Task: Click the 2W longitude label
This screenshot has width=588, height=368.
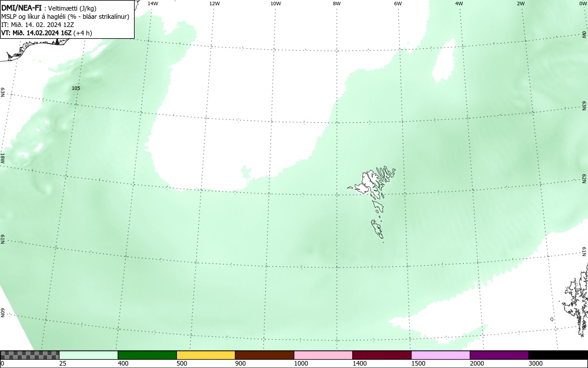Action: pyautogui.click(x=520, y=4)
